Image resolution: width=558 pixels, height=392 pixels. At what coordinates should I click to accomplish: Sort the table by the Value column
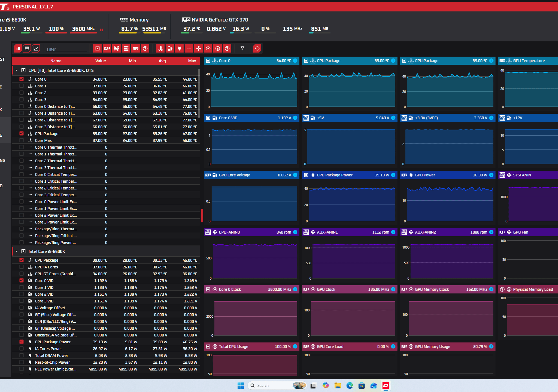[x=101, y=61]
